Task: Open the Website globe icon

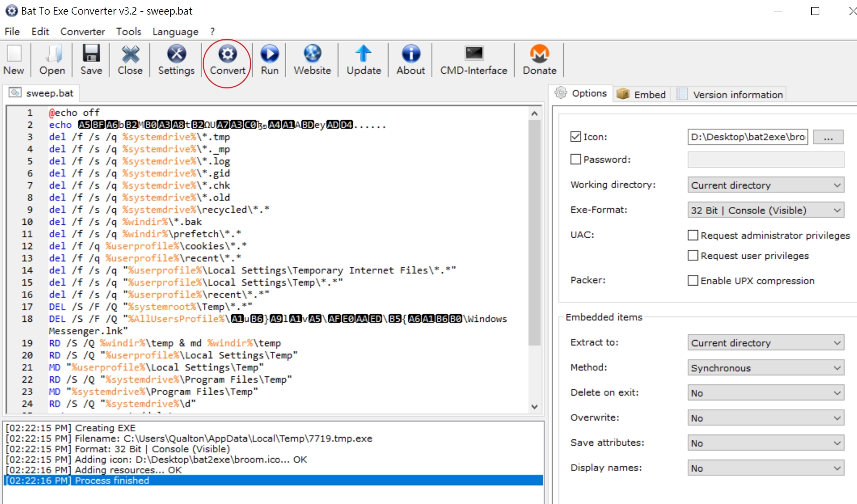Action: [x=312, y=53]
